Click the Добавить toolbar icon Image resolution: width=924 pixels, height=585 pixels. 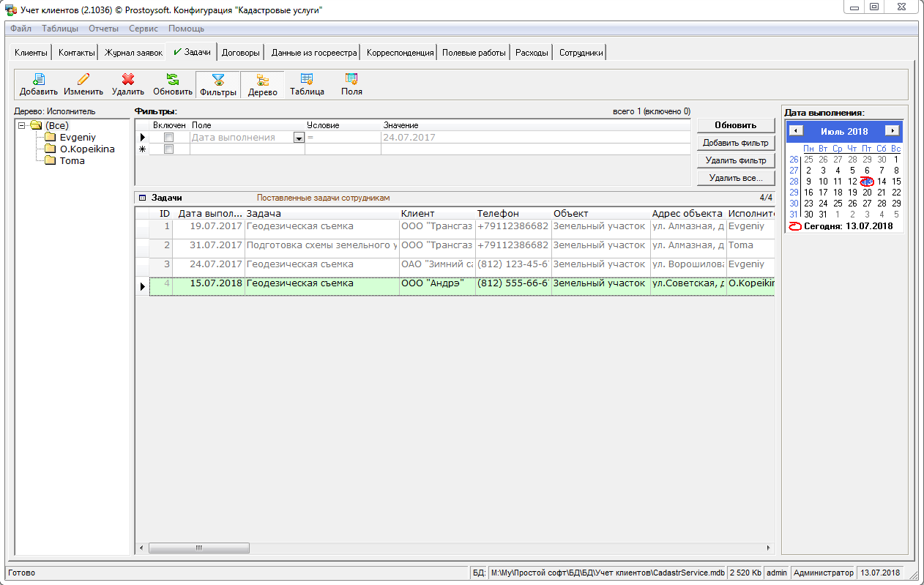pyautogui.click(x=39, y=80)
